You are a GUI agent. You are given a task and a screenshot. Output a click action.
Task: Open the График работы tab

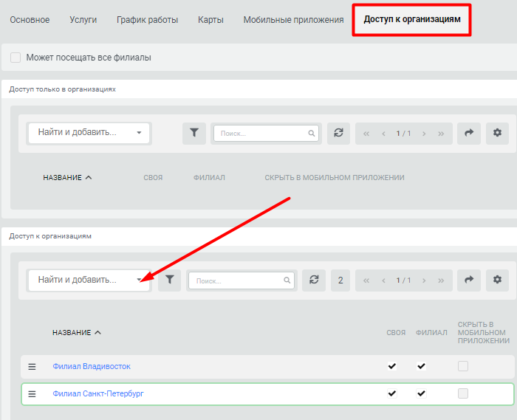click(x=147, y=20)
